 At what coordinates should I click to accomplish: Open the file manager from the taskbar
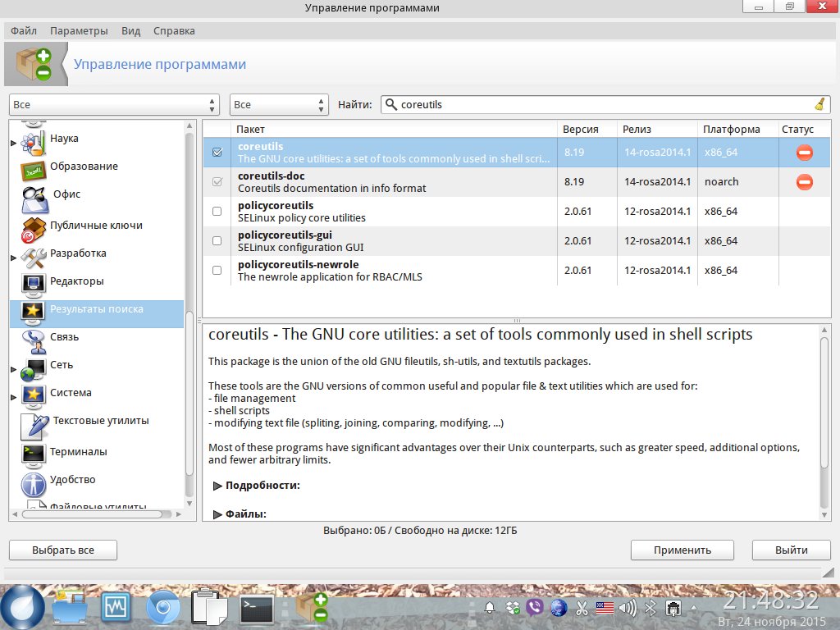[x=70, y=608]
